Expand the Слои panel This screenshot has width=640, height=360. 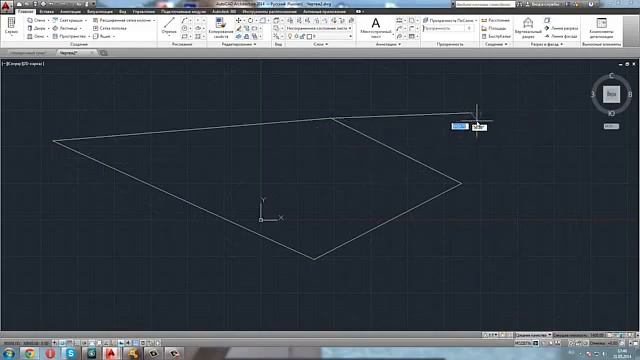pyautogui.click(x=321, y=44)
